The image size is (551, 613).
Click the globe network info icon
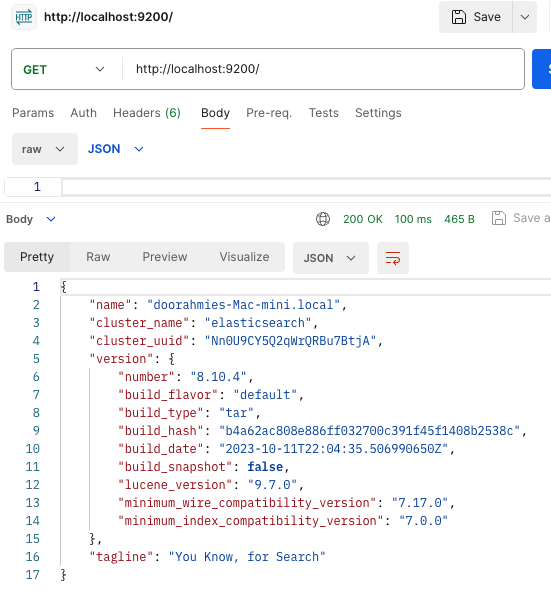point(323,219)
